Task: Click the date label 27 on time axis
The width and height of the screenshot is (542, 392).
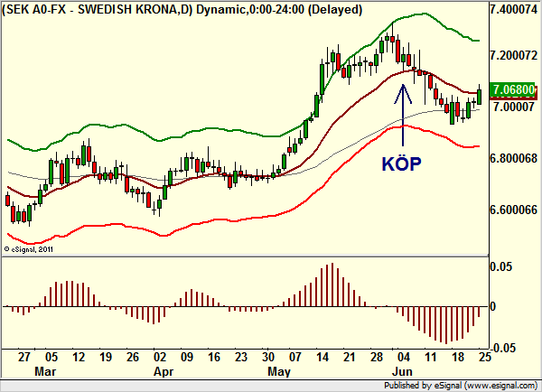Action: tap(24, 357)
